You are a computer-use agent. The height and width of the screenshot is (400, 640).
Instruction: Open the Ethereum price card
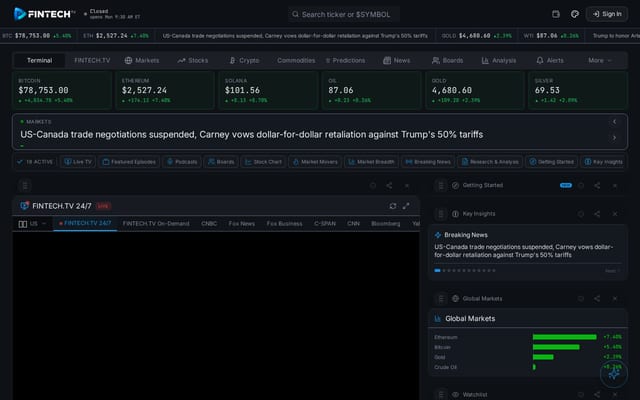click(x=165, y=90)
